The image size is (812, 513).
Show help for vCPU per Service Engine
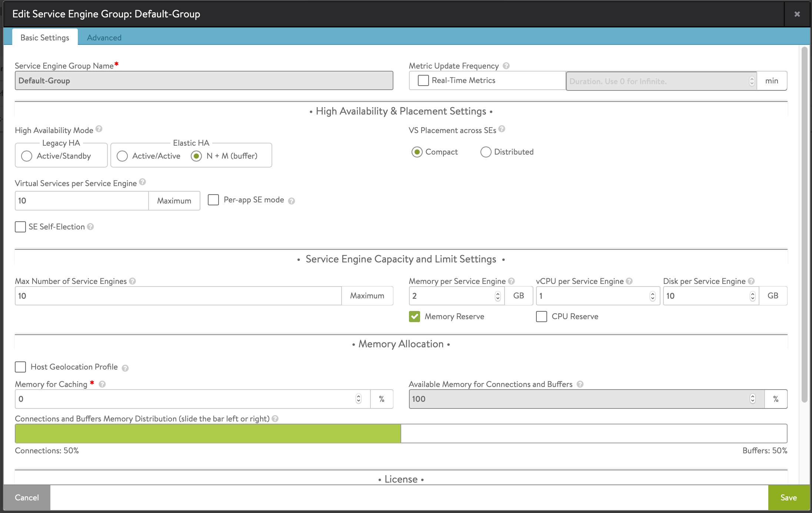tap(629, 281)
